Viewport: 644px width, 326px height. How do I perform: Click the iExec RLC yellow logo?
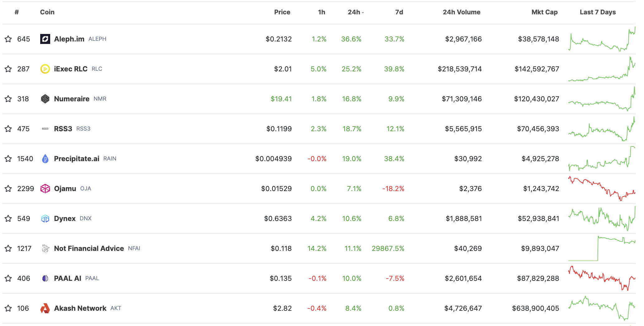[45, 69]
